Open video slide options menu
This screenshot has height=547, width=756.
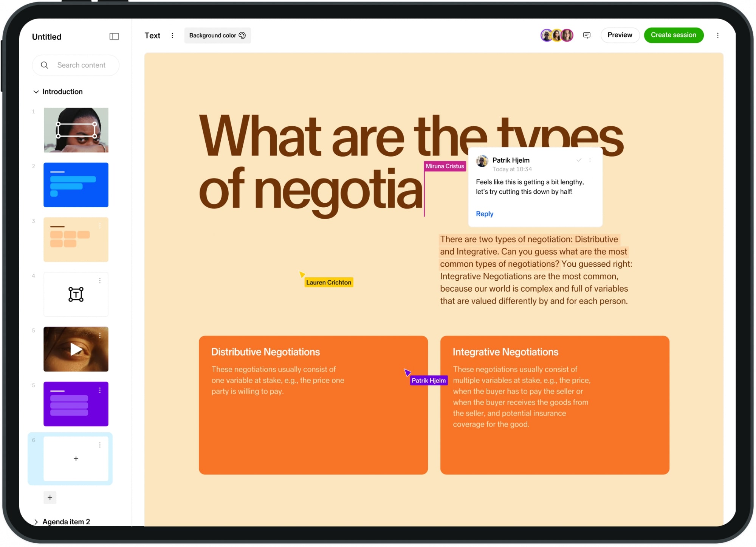[100, 336]
